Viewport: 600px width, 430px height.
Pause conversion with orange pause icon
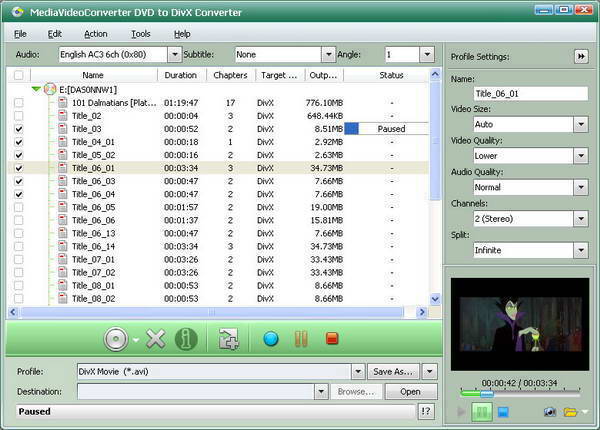[301, 339]
